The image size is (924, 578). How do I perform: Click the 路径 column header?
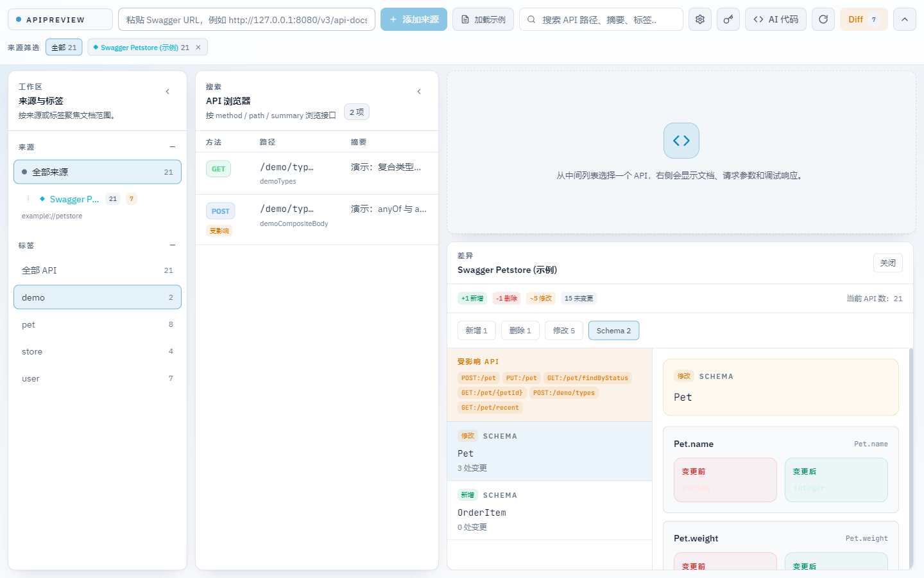268,142
